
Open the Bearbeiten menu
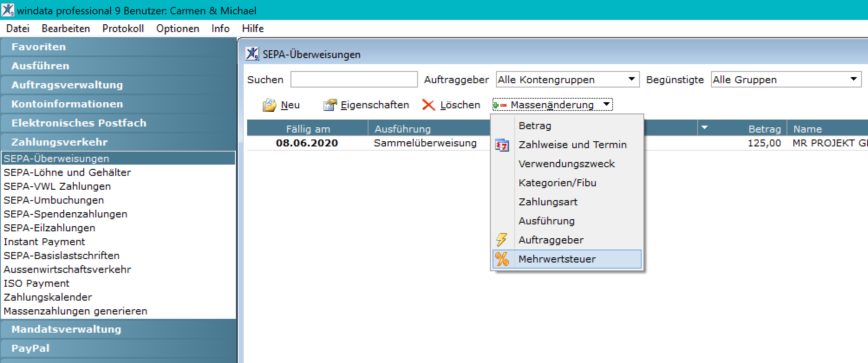tap(66, 29)
